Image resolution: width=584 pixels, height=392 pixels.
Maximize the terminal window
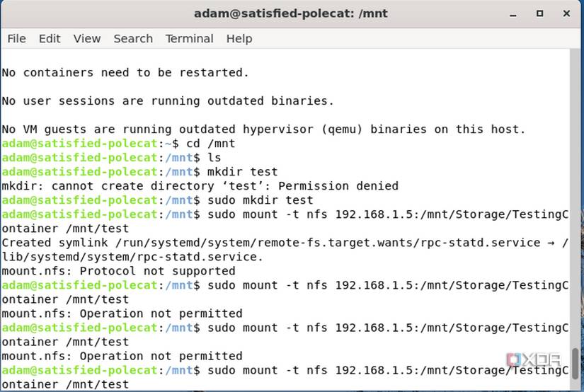click(x=540, y=13)
